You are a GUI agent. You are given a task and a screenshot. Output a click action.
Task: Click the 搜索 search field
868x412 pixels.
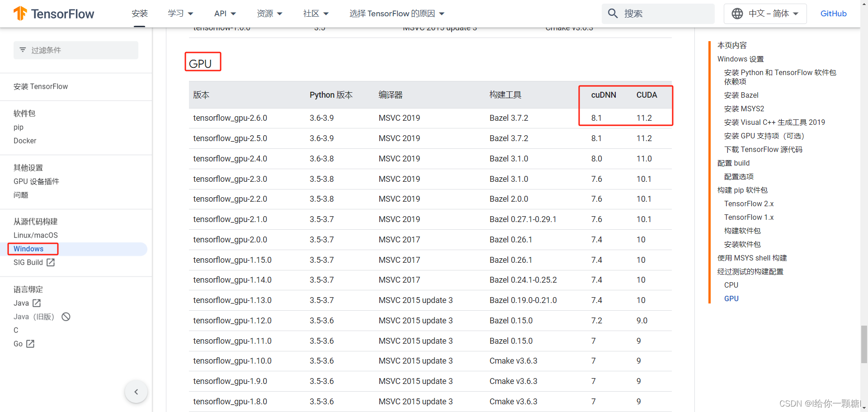click(658, 14)
